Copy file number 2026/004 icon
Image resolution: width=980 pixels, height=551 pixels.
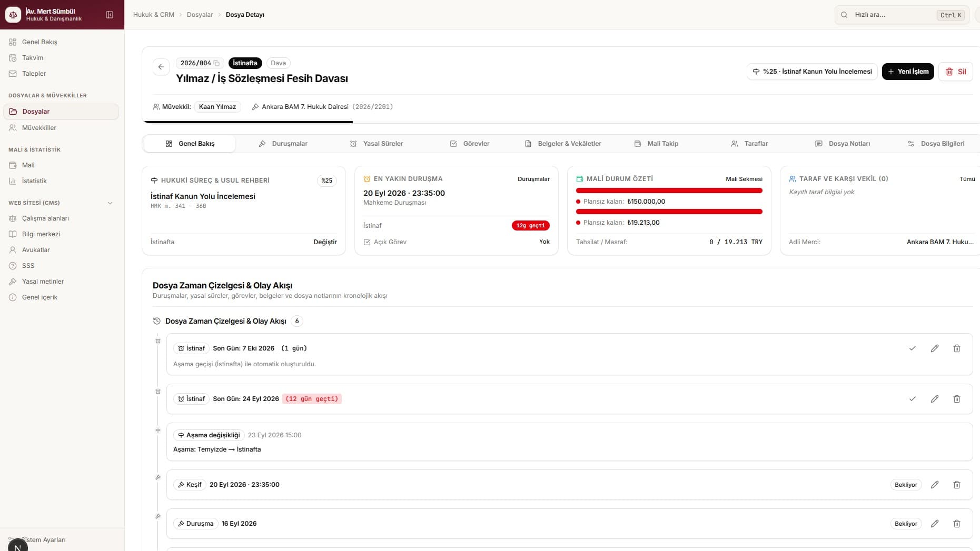pyautogui.click(x=216, y=63)
